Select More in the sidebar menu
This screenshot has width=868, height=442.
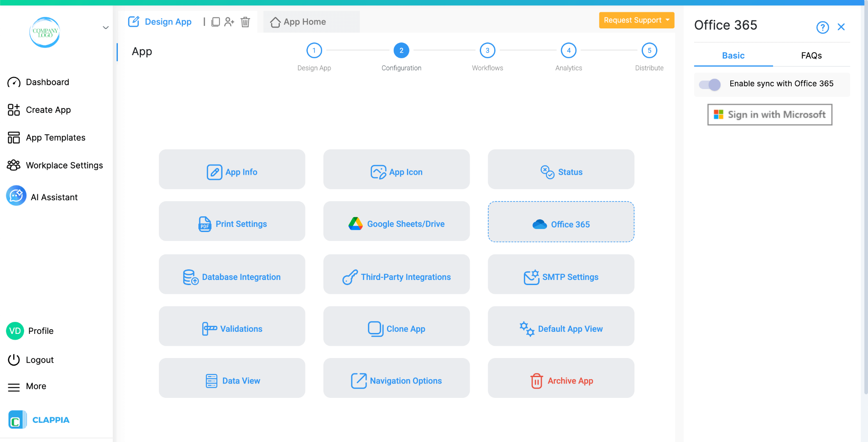36,386
